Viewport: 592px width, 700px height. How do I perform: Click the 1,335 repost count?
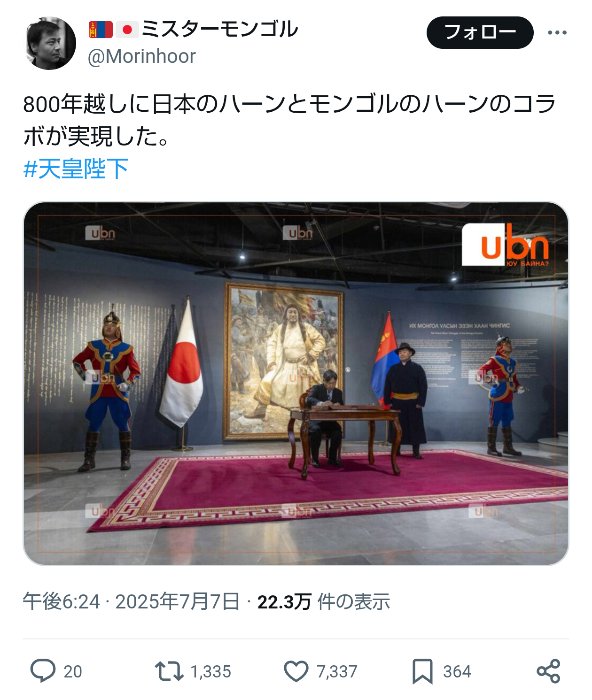(210, 671)
